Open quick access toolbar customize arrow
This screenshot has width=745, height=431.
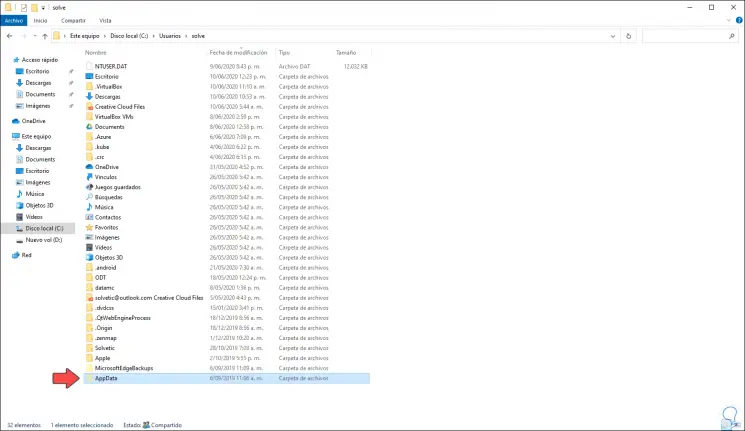(x=43, y=8)
